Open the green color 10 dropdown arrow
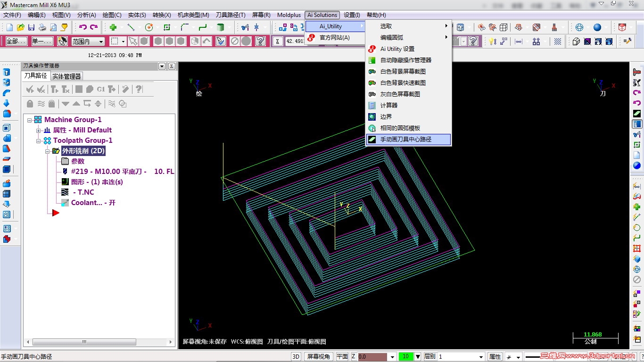The height and width of the screenshot is (362, 644). [417, 357]
